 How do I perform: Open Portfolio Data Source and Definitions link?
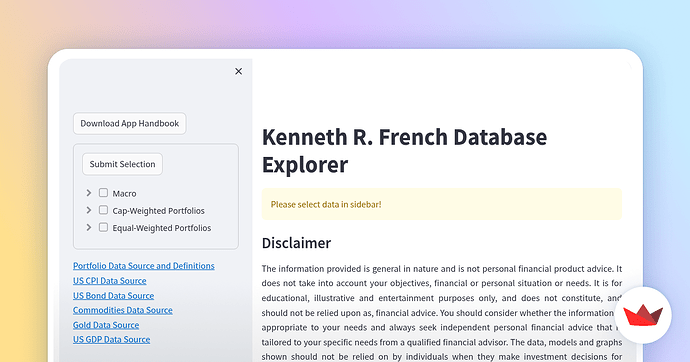pyautogui.click(x=144, y=266)
